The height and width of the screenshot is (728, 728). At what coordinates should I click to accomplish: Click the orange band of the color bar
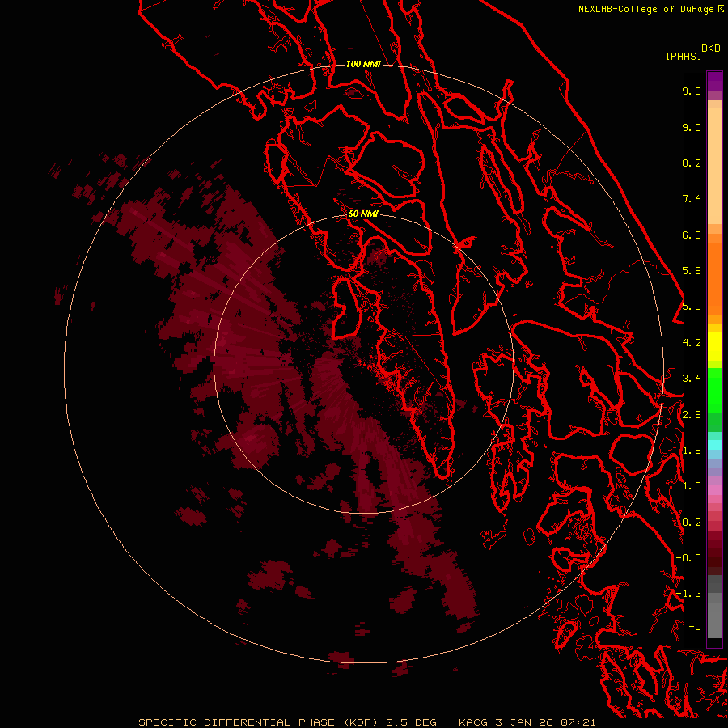714,278
